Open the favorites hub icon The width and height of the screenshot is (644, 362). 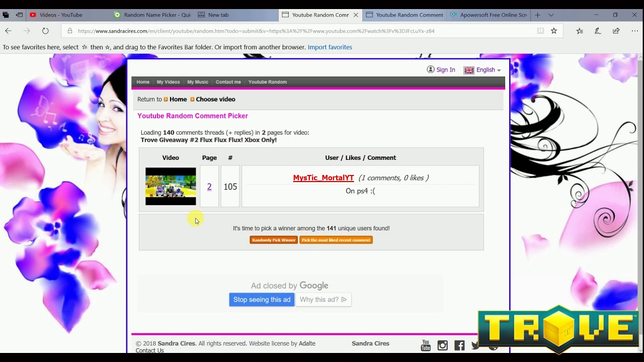click(x=580, y=31)
